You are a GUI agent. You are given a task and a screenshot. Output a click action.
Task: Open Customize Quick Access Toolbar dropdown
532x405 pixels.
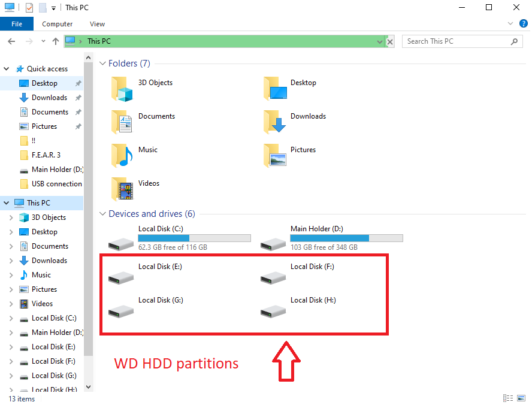tap(53, 8)
